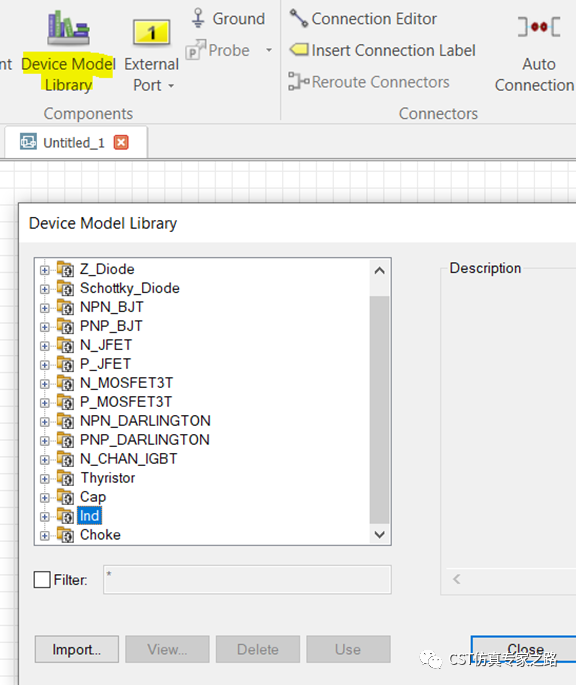The width and height of the screenshot is (576, 685).
Task: Click the Import button
Action: pyautogui.click(x=77, y=649)
